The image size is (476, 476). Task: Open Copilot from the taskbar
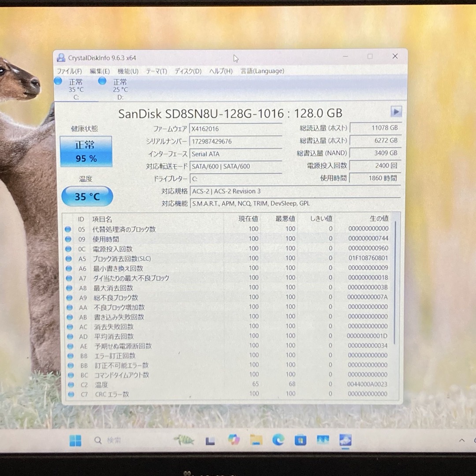point(234,440)
